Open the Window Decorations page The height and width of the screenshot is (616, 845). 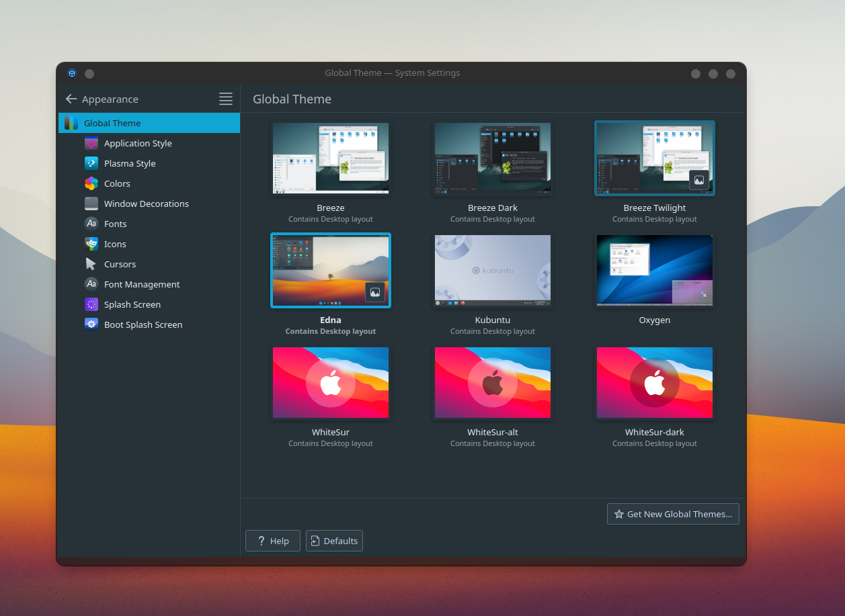[149, 204]
